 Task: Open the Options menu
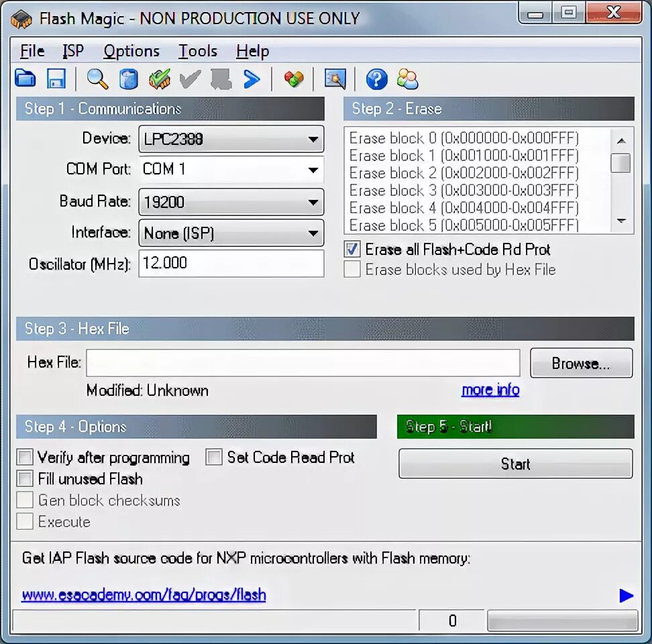click(131, 51)
